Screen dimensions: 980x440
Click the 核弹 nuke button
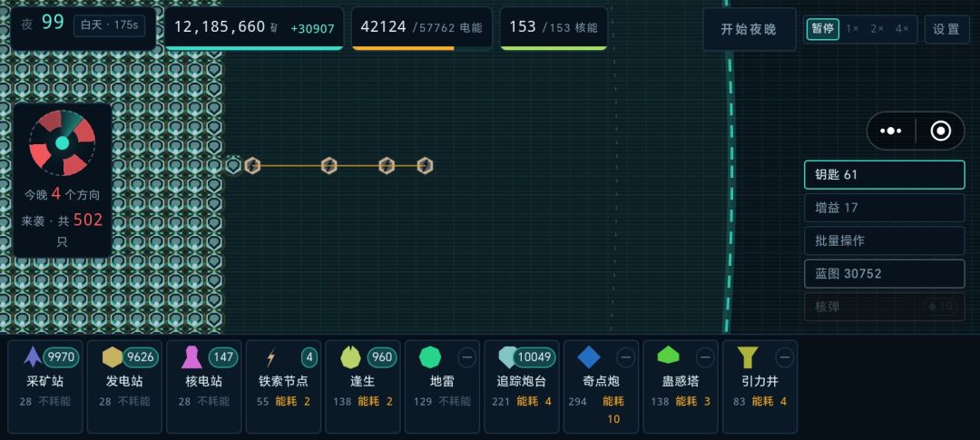tap(885, 307)
